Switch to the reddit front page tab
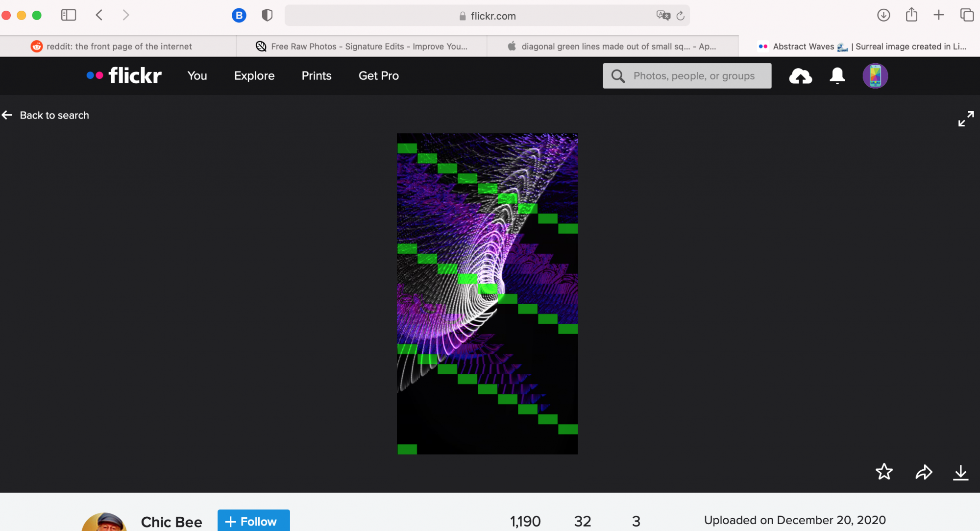This screenshot has height=531, width=980. (118, 47)
